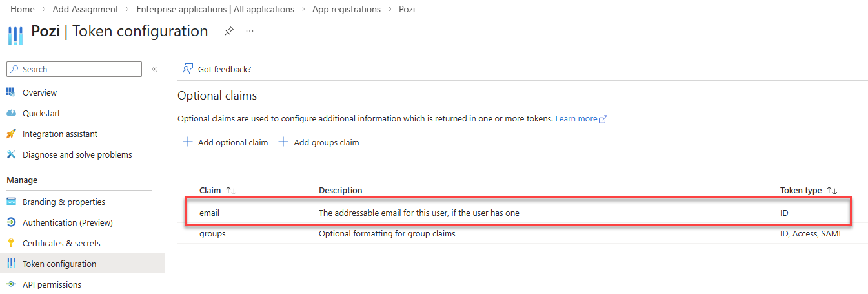Collapse the sidebar with double chevron
The height and width of the screenshot is (294, 868).
tap(154, 69)
